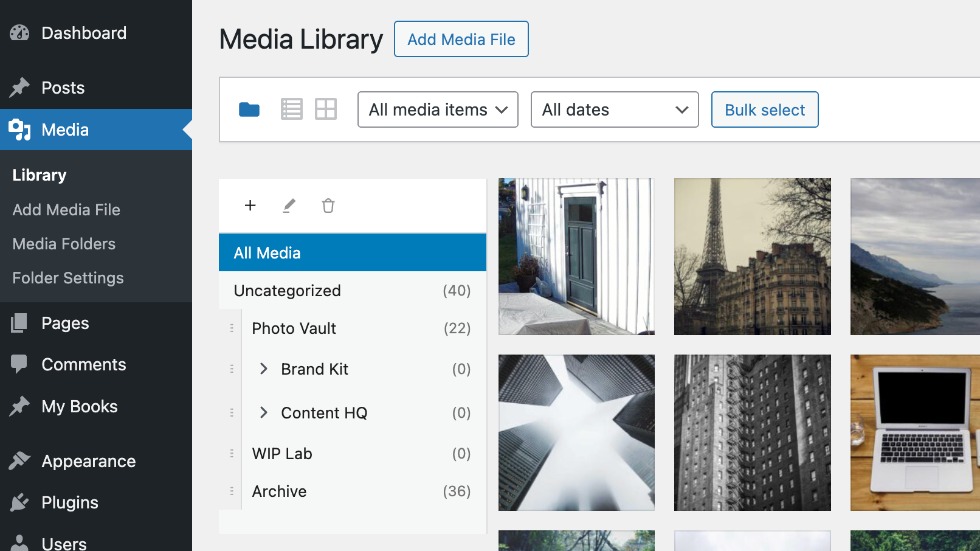Enable Bulk select

tap(764, 109)
